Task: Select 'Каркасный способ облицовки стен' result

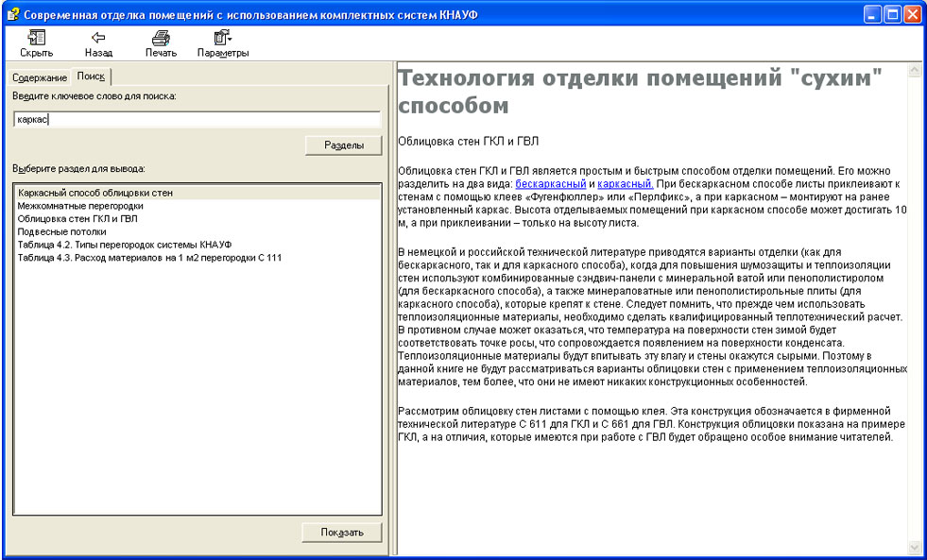Action: tap(198, 193)
